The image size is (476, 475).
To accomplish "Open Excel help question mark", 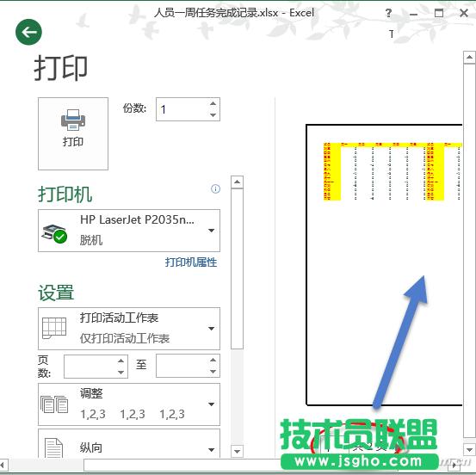I will point(388,13).
